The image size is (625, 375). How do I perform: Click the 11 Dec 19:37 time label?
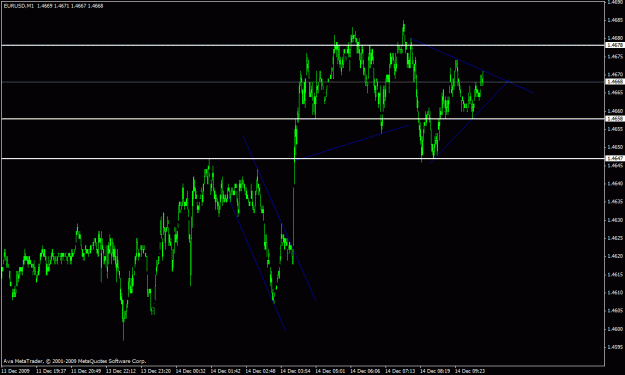tap(51, 371)
